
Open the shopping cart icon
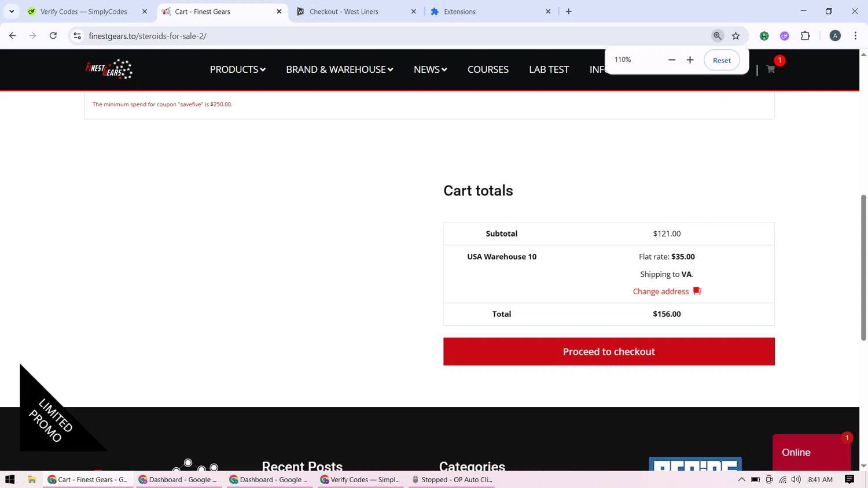click(770, 69)
